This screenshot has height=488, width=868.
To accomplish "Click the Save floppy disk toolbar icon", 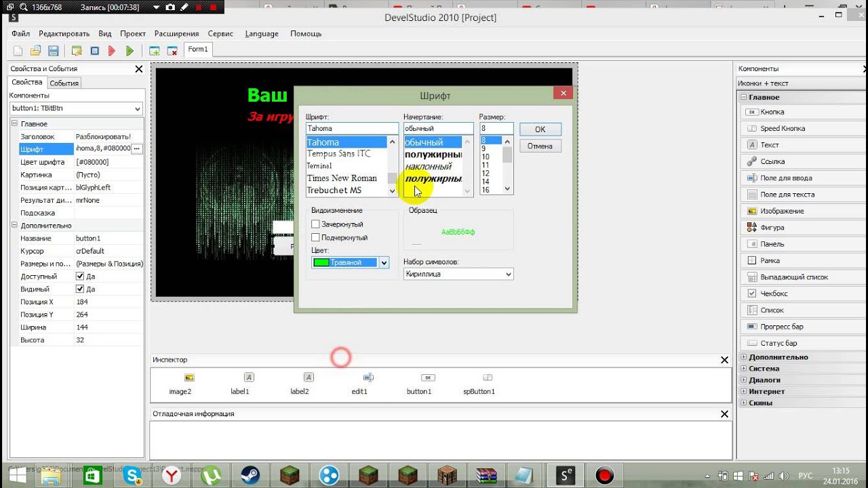I will point(53,51).
